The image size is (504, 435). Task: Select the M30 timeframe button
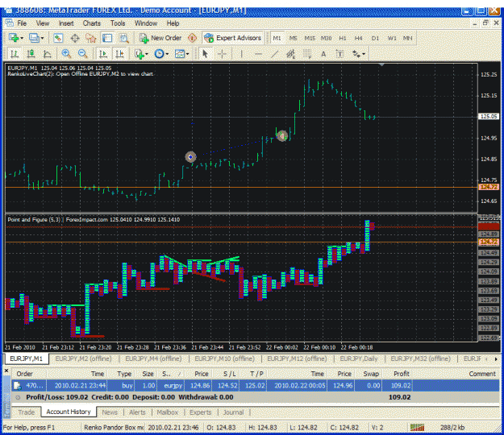(x=326, y=38)
